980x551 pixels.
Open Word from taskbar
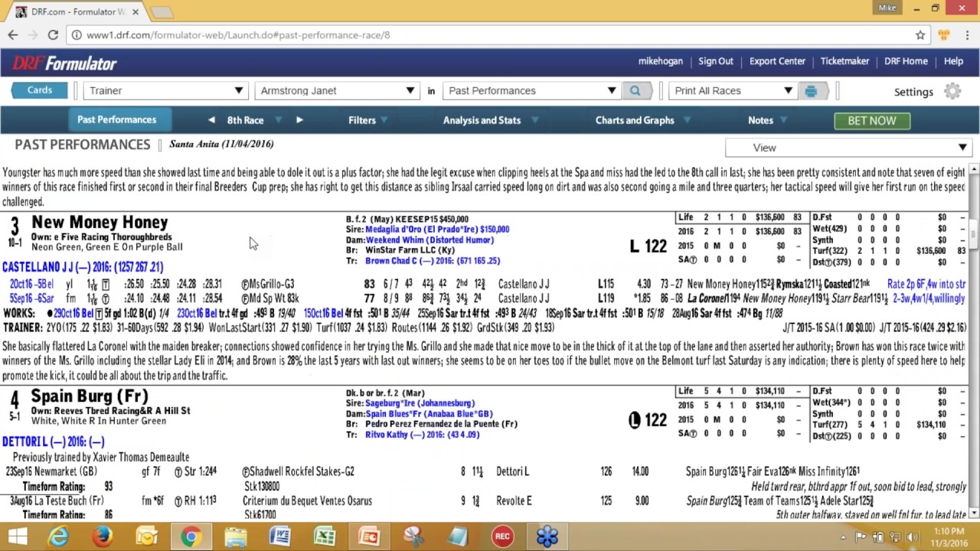tap(280, 536)
